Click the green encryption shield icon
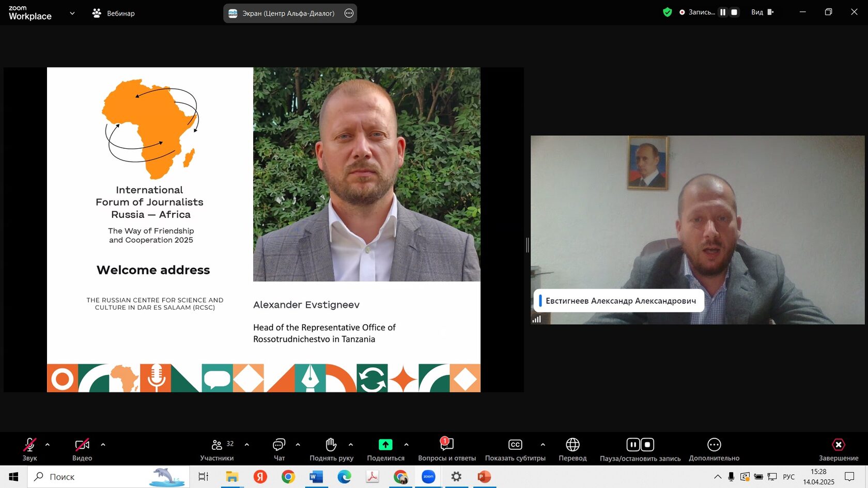868x488 pixels. click(x=668, y=12)
